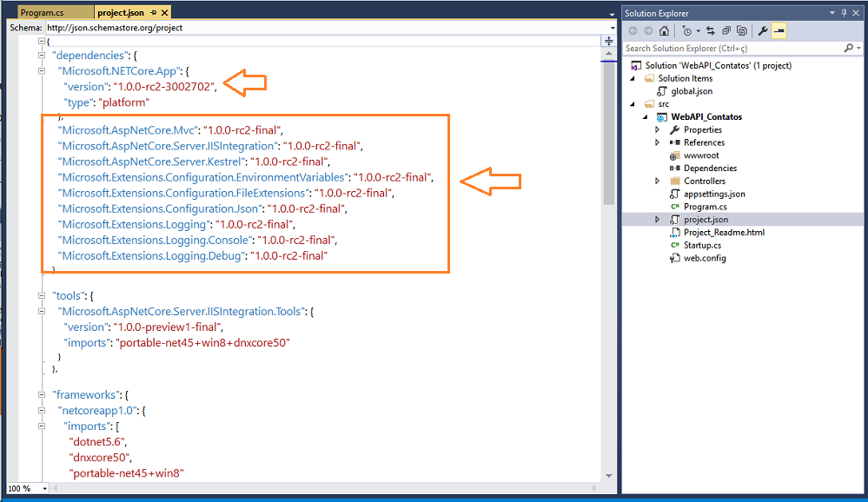Expand the project.json node in Solution Explorer

pos(658,220)
